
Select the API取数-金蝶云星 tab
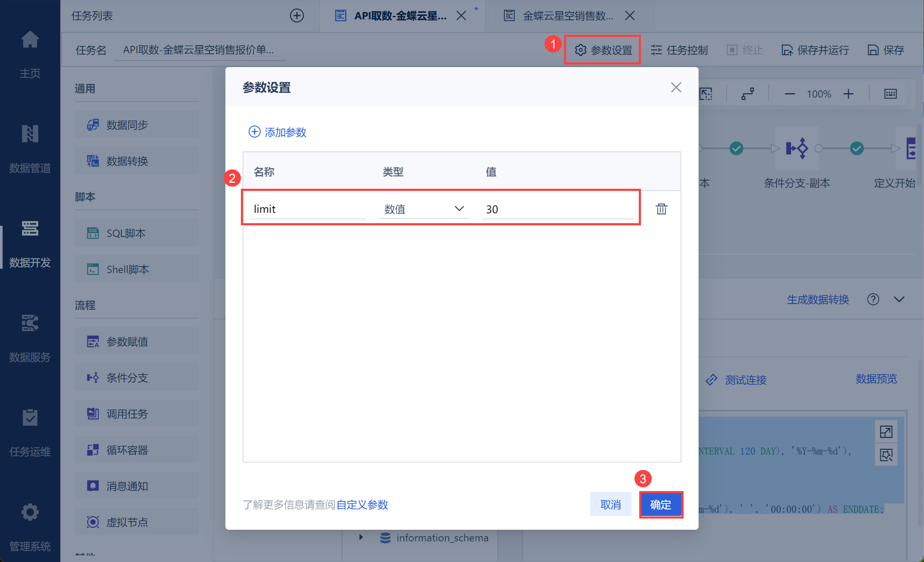pos(400,16)
